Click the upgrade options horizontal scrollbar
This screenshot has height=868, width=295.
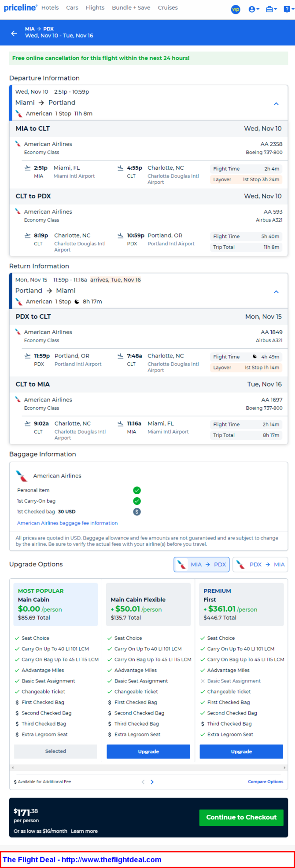[148, 767]
